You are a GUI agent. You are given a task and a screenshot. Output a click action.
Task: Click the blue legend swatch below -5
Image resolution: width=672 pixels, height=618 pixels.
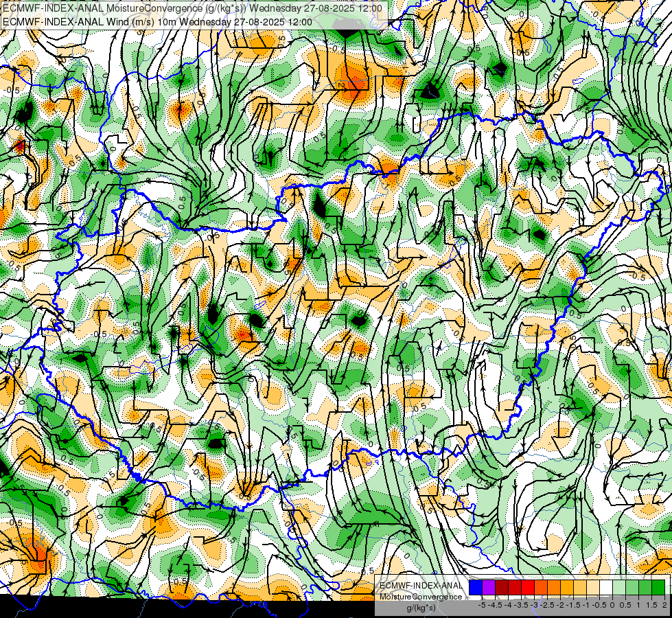[476, 588]
